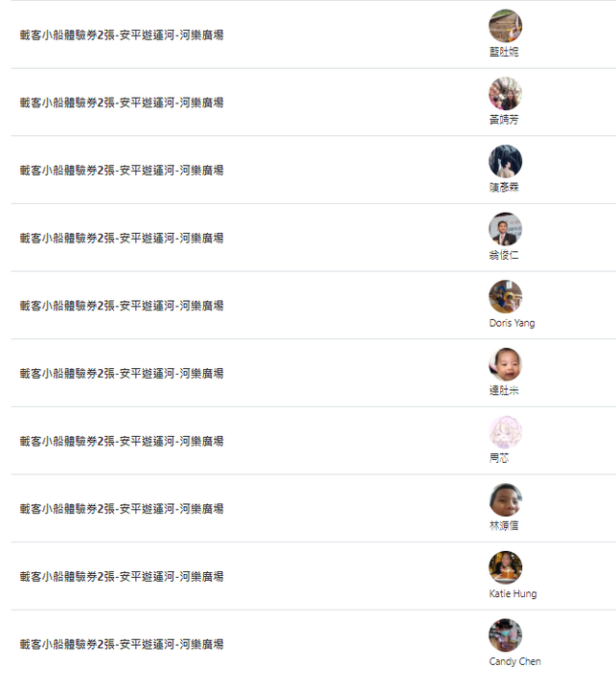The height and width of the screenshot is (690, 616).
Task: Click the 載客小船體驗券 text in 翁俊仁's row
Action: 122,238
